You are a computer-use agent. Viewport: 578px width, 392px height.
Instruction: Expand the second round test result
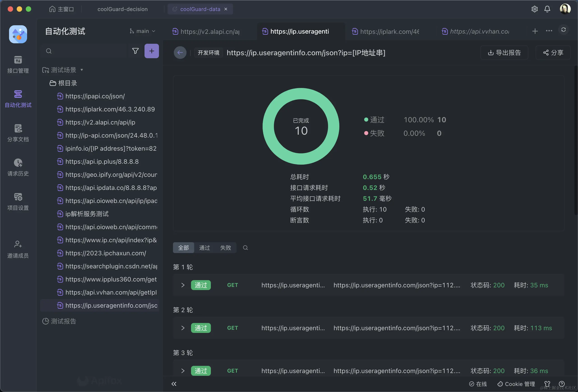(x=183, y=328)
